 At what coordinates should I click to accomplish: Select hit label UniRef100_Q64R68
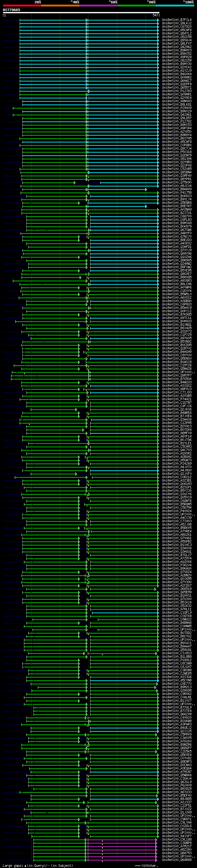click(x=176, y=860)
